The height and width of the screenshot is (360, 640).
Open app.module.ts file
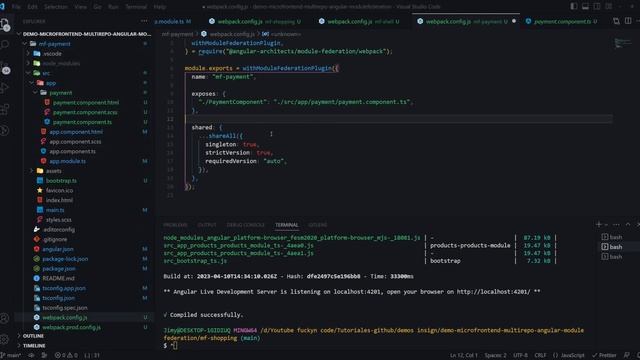click(67, 161)
